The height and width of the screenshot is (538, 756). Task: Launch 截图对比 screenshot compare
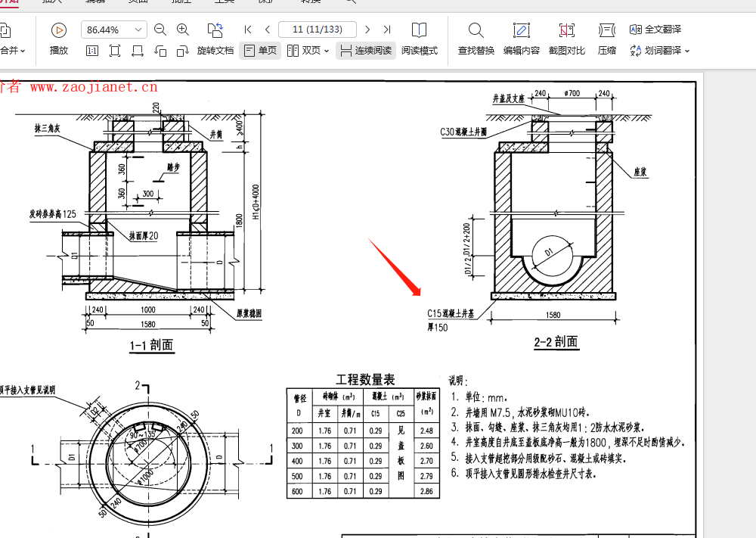566,39
